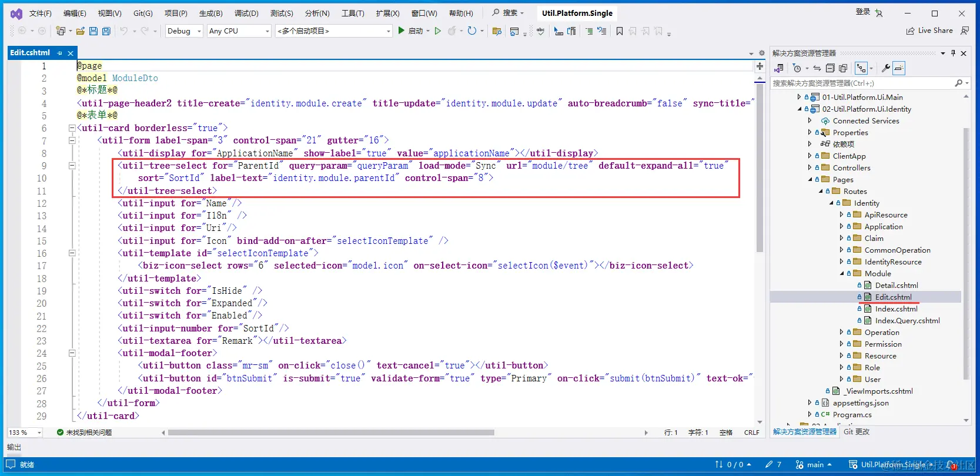
Task: Save the current file with Save icon
Action: point(93,31)
